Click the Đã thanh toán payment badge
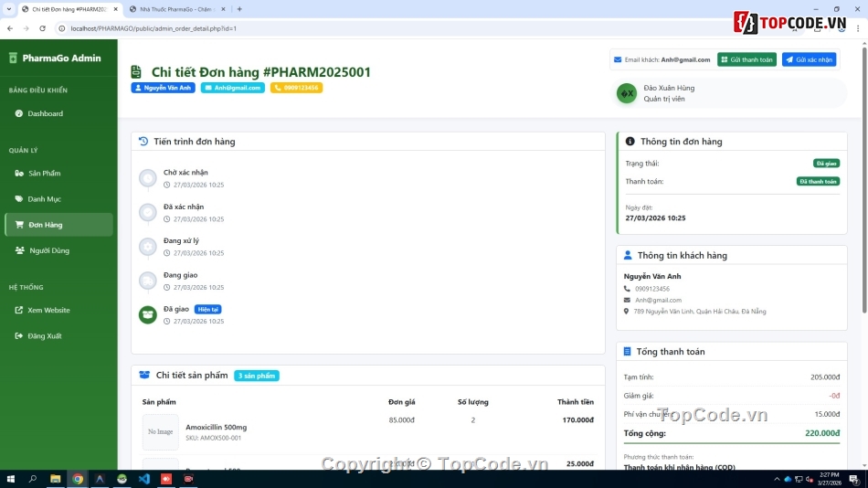This screenshot has height=488, width=868. 818,181
